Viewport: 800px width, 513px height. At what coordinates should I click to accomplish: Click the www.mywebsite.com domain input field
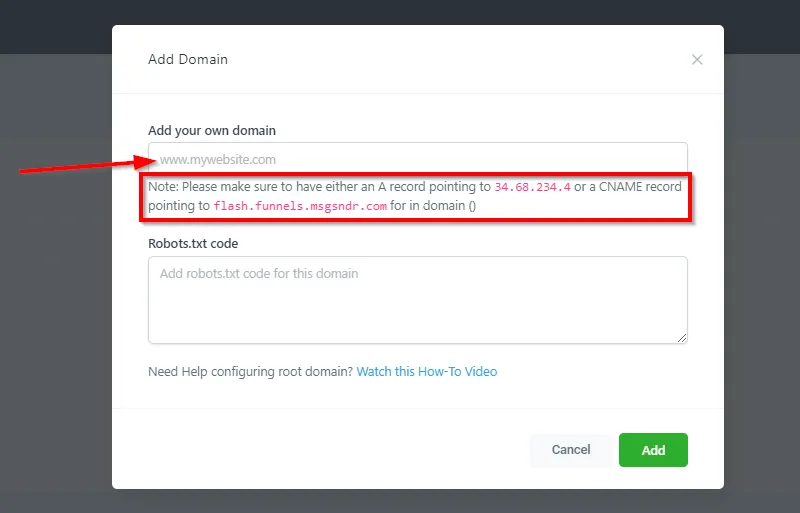pyautogui.click(x=420, y=159)
